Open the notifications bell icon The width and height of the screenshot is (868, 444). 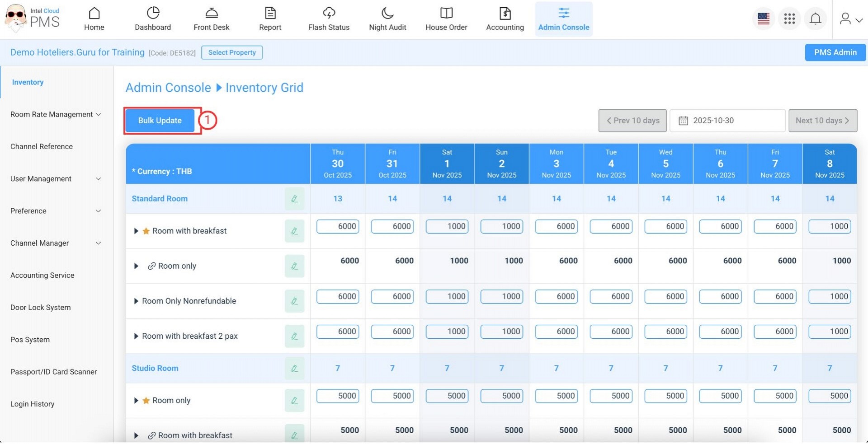(815, 19)
